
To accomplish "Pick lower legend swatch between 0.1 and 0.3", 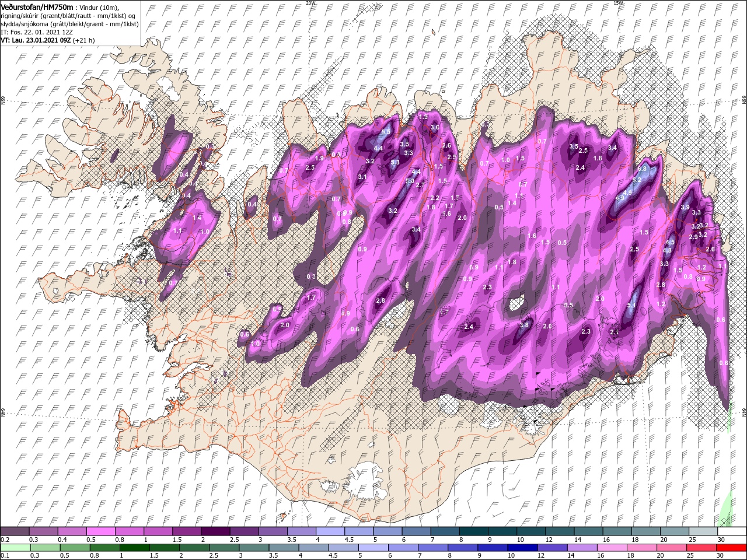I will (16, 547).
